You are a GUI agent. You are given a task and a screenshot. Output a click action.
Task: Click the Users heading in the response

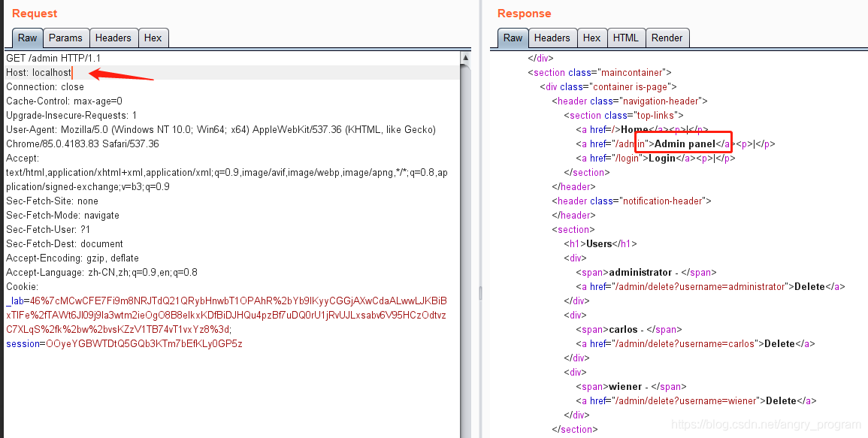598,243
